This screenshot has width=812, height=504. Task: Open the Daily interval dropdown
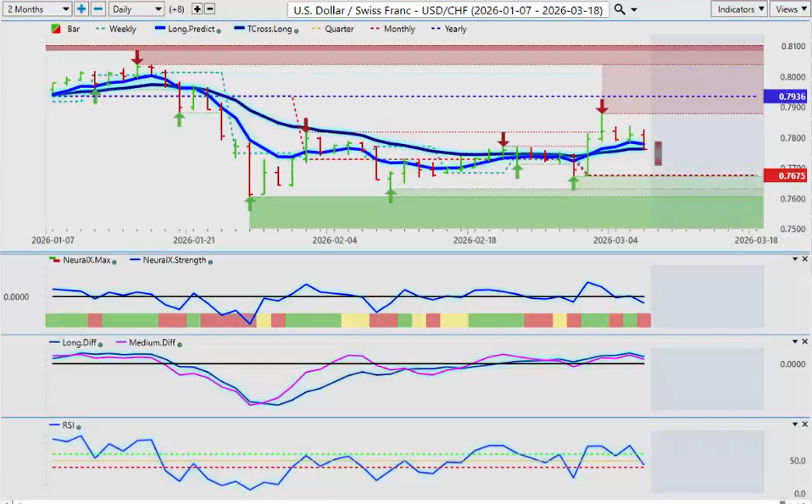point(136,9)
